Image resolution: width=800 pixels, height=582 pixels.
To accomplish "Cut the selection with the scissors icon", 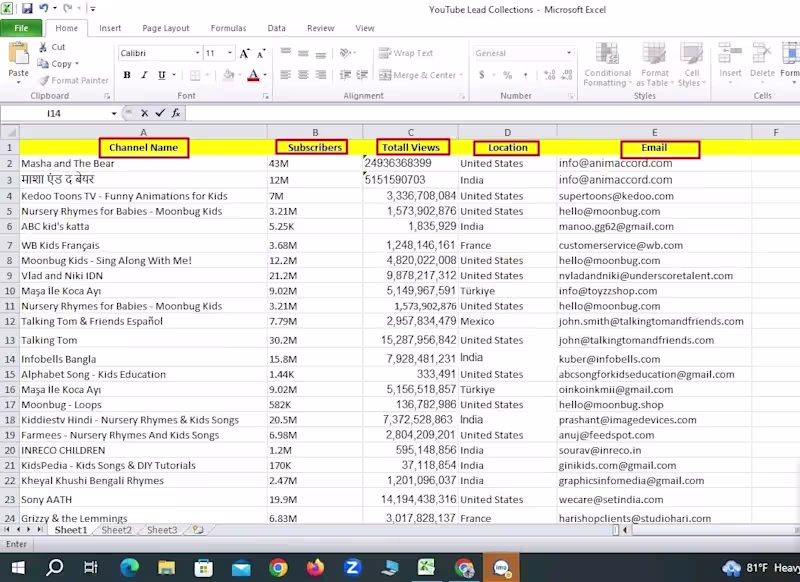I will (43, 47).
